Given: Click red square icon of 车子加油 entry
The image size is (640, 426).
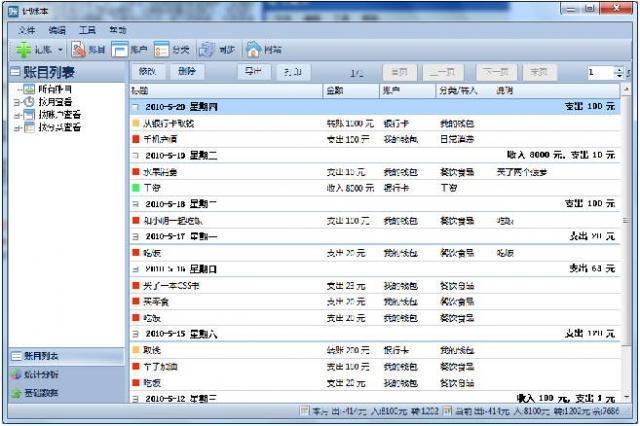Looking at the screenshot, I should tap(136, 366).
